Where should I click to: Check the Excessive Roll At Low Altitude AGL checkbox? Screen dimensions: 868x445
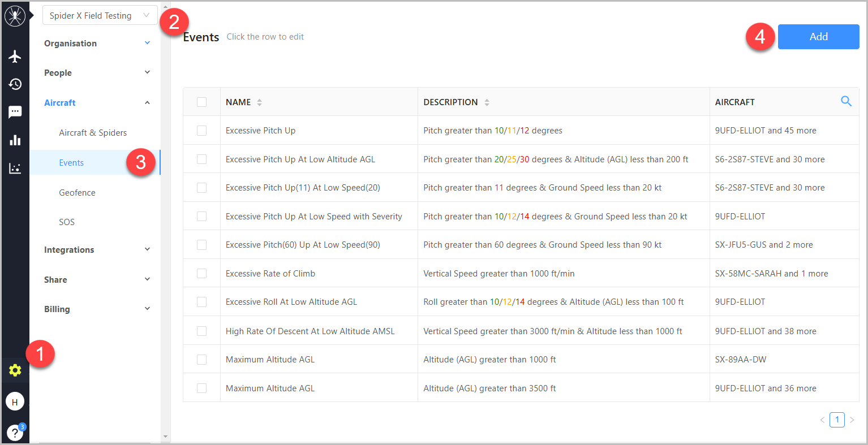point(201,302)
